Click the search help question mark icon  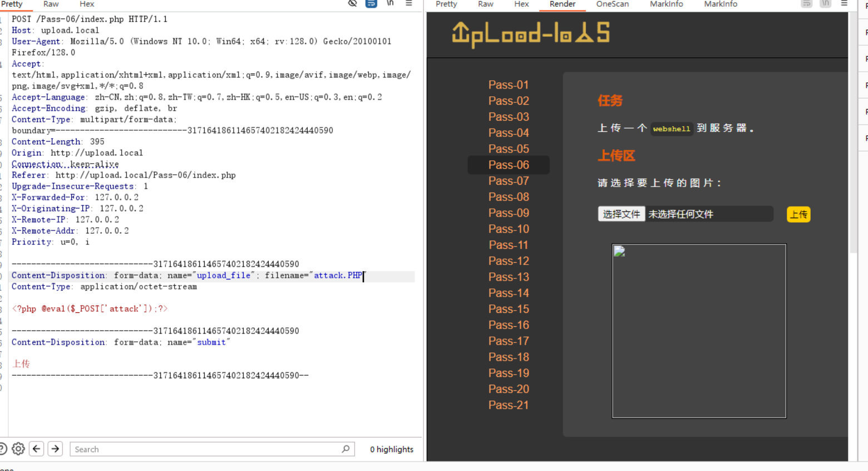click(2, 449)
